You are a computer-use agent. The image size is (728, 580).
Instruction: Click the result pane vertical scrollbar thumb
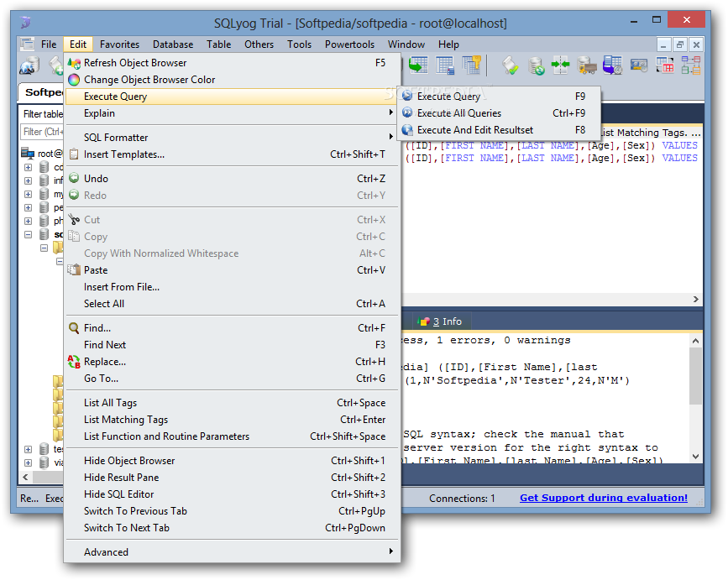[695, 375]
